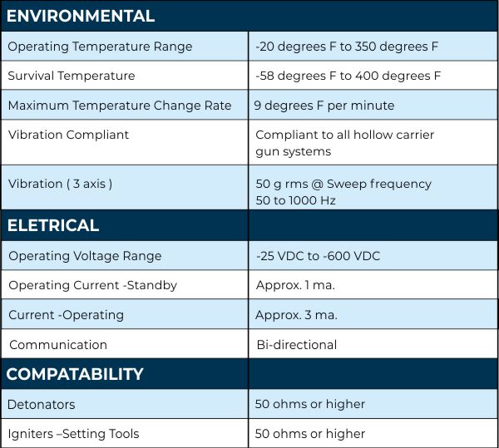Click the Bi-directional communication value
Image resolution: width=499 pixels, height=448 pixels.
click(x=296, y=345)
